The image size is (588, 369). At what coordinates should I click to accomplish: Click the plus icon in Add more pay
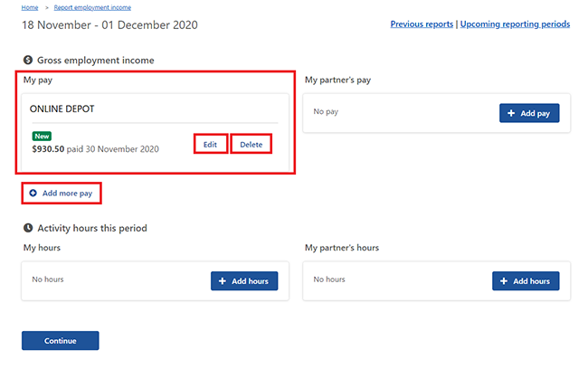33,193
